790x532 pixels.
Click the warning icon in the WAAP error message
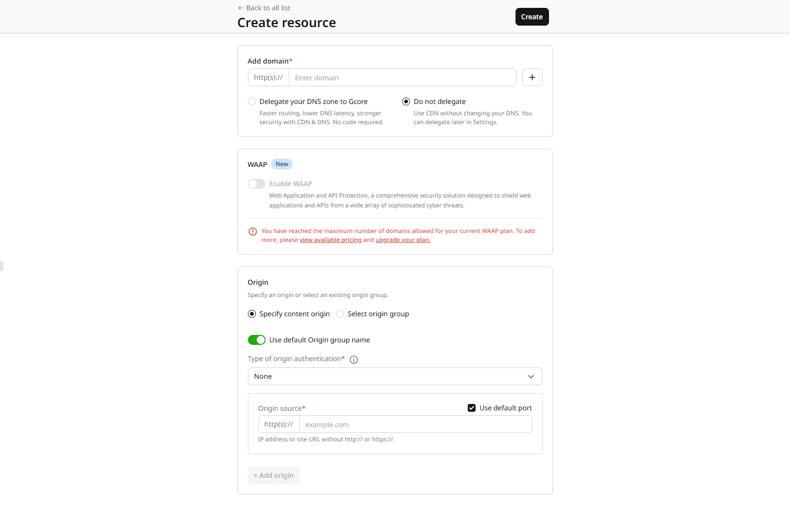[x=253, y=231]
